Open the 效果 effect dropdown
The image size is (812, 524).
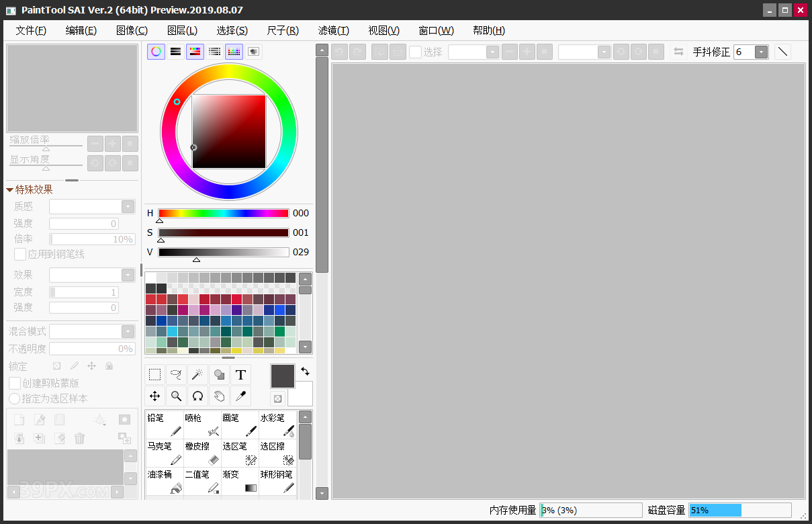pyautogui.click(x=128, y=275)
